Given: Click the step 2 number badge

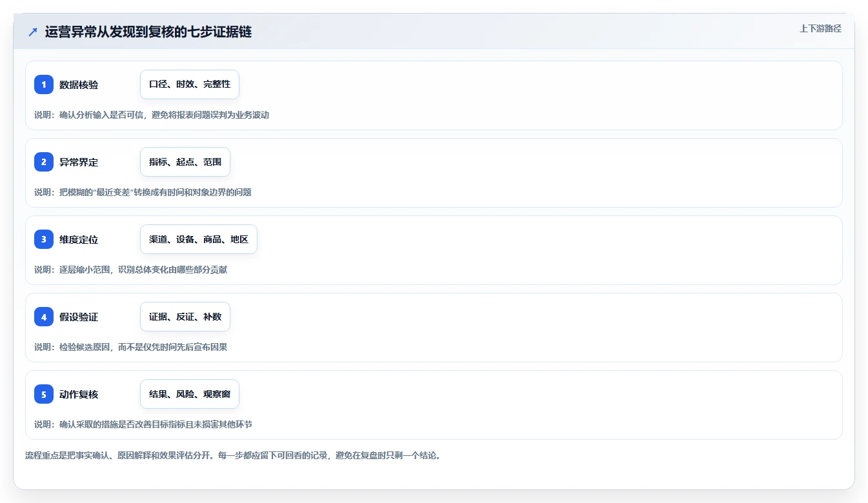Looking at the screenshot, I should (44, 162).
